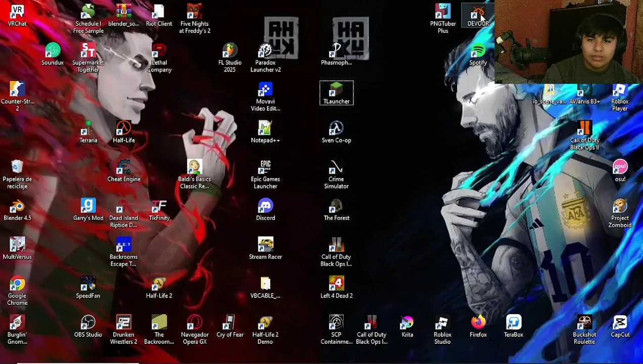The height and width of the screenshot is (364, 643).
Task: Open Dead Island Riptide shortcut
Action: pos(124,214)
